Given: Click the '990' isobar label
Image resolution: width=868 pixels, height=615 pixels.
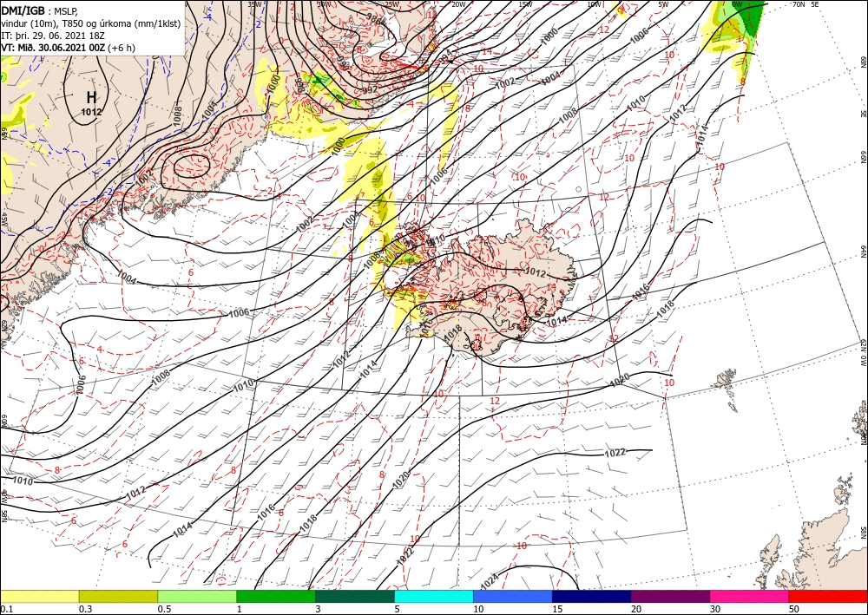Looking at the screenshot, I should pos(343,65).
